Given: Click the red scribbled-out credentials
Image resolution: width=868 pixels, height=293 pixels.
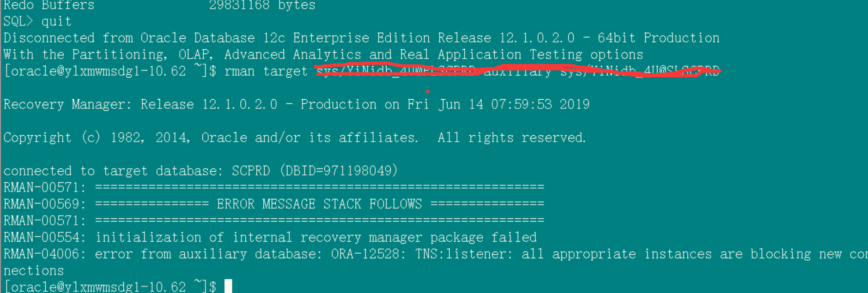Looking at the screenshot, I should click(x=517, y=71).
